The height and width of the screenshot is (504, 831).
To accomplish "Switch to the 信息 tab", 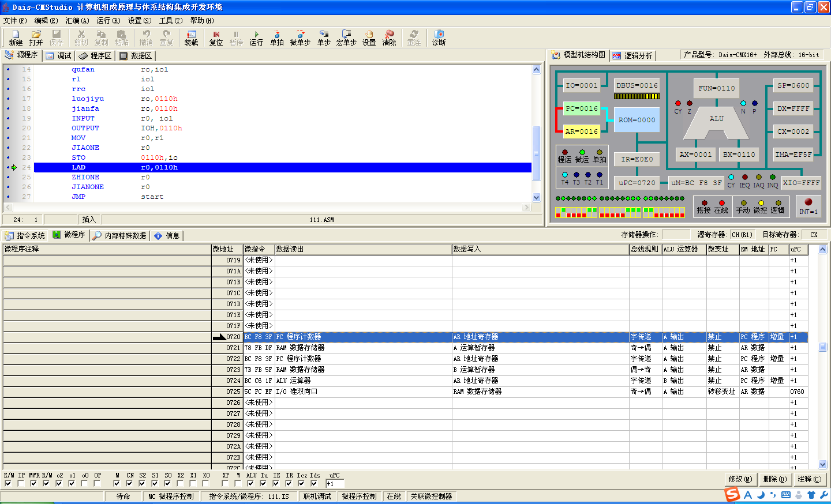I will (x=167, y=235).
